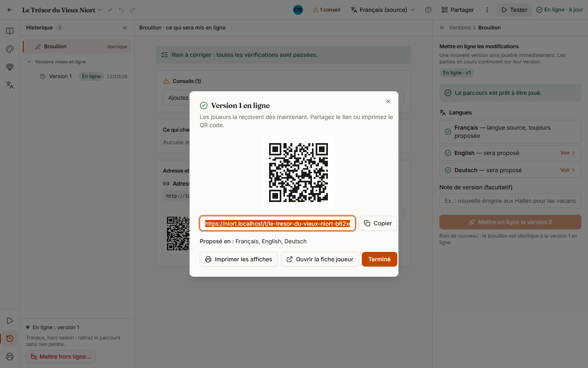Click the undo arrow icon

coord(121,10)
